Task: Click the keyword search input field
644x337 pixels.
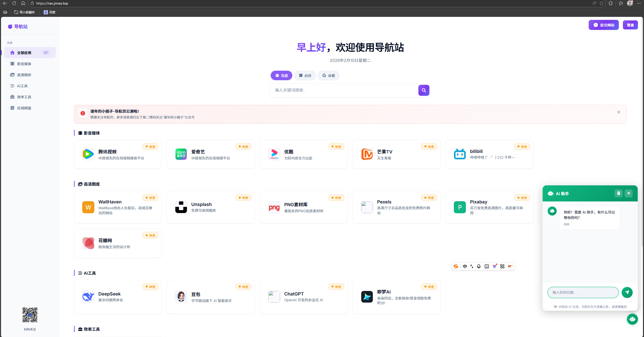Action: [x=343, y=90]
